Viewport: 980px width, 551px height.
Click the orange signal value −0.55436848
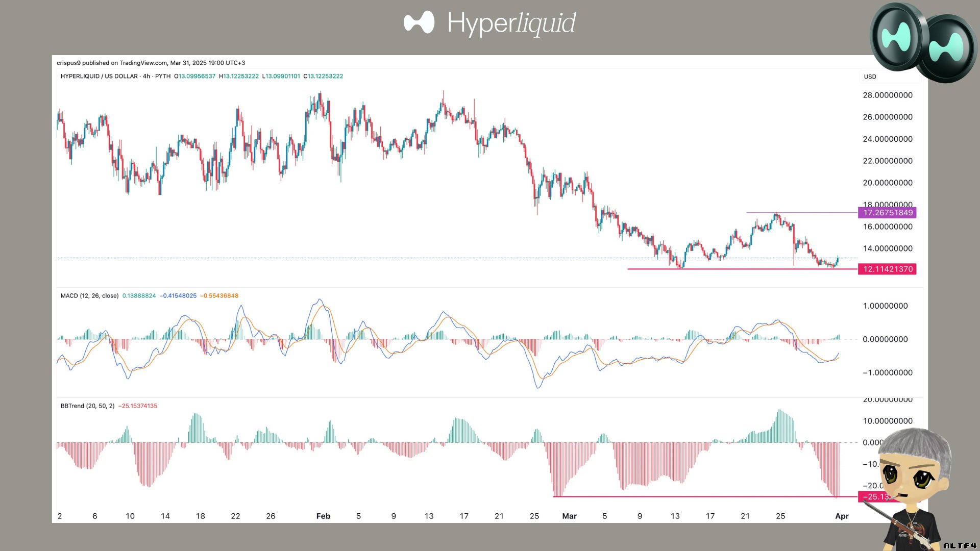(x=219, y=296)
